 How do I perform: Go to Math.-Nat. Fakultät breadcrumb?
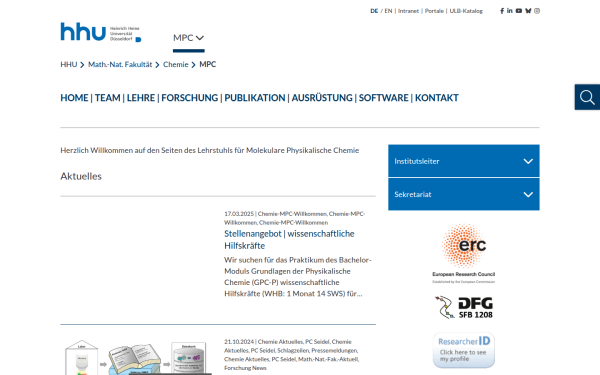click(x=120, y=64)
